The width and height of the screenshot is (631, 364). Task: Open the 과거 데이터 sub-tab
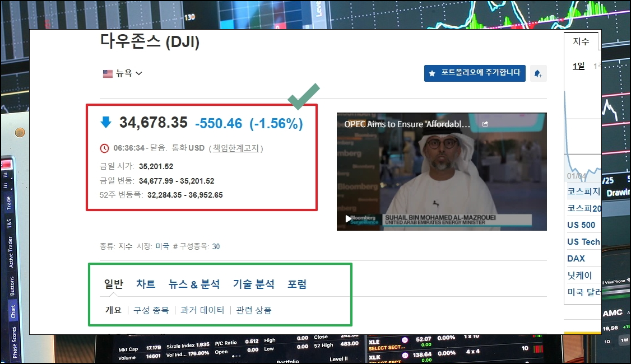[x=202, y=310]
